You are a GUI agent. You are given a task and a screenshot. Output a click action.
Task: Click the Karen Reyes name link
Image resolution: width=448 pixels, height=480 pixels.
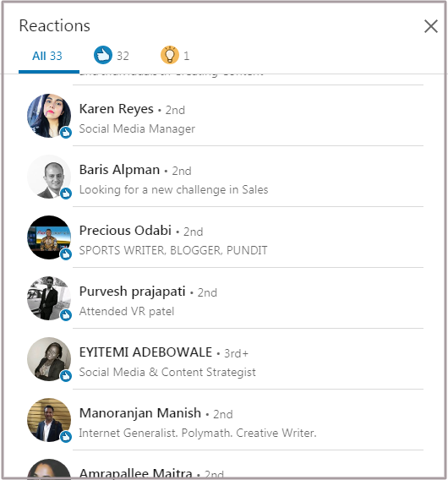point(117,109)
